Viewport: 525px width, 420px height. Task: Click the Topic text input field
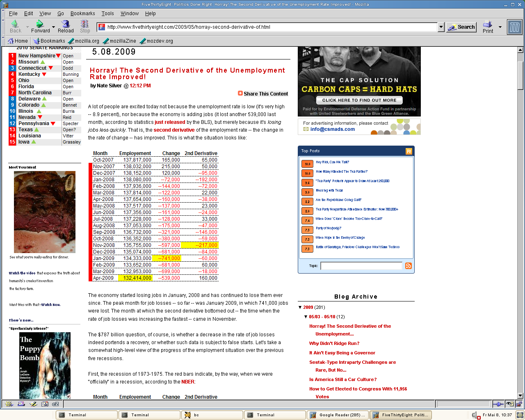point(361,266)
